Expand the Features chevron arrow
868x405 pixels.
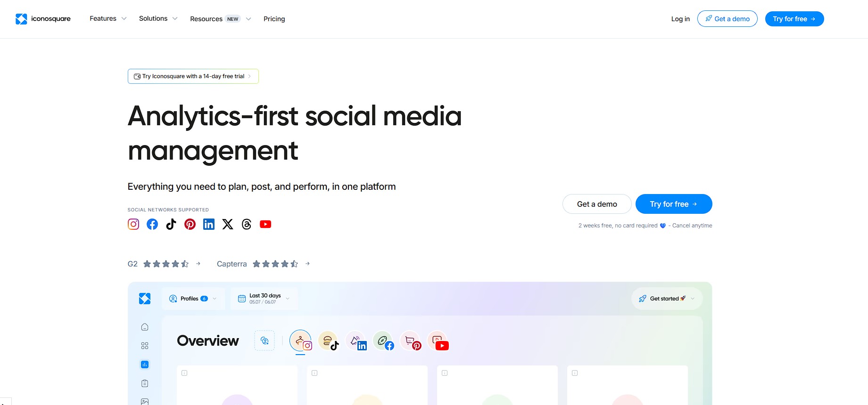[124, 19]
